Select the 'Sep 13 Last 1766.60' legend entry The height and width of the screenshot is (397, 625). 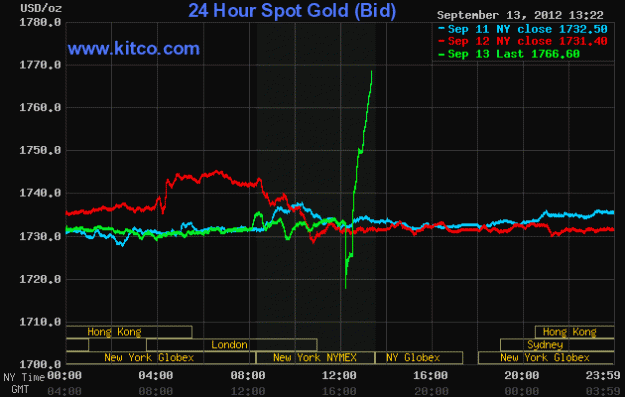pos(509,54)
